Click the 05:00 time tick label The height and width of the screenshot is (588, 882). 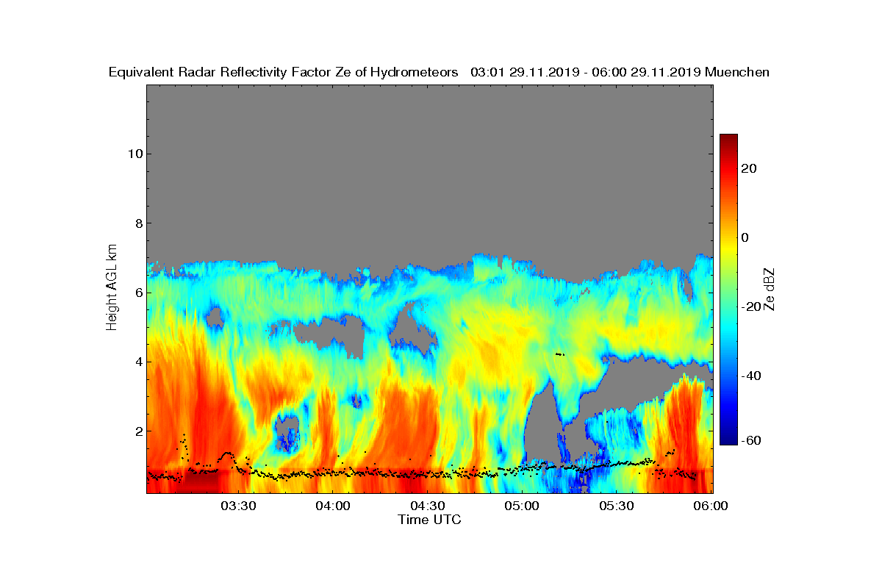523,506
